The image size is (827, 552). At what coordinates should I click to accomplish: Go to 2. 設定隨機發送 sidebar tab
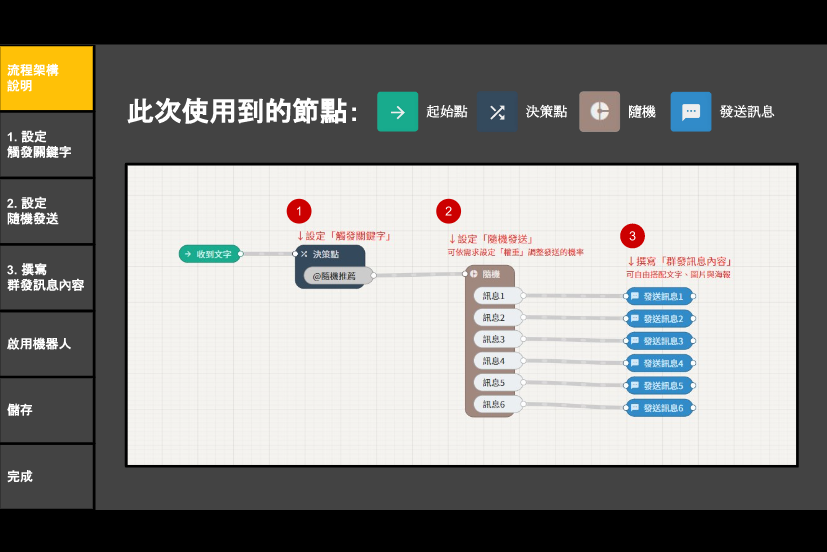(x=46, y=211)
